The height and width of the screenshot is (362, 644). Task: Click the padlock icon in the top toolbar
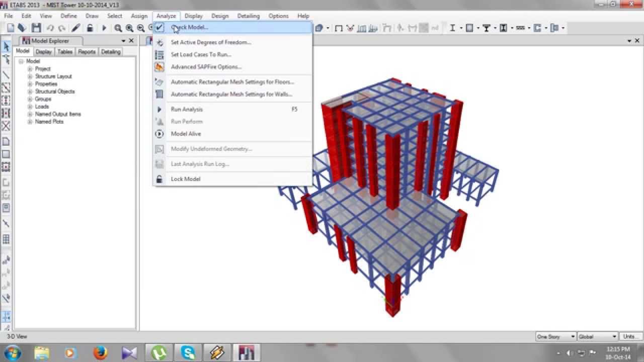pyautogui.click(x=90, y=28)
